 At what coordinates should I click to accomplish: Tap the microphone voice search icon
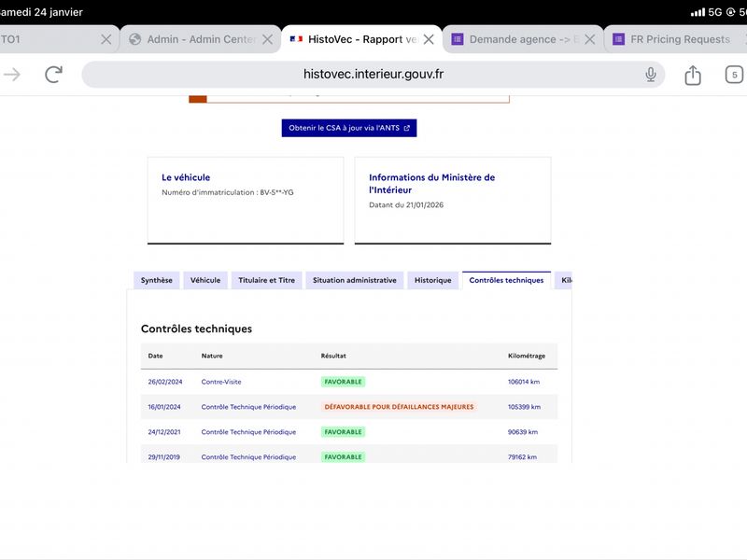651,75
